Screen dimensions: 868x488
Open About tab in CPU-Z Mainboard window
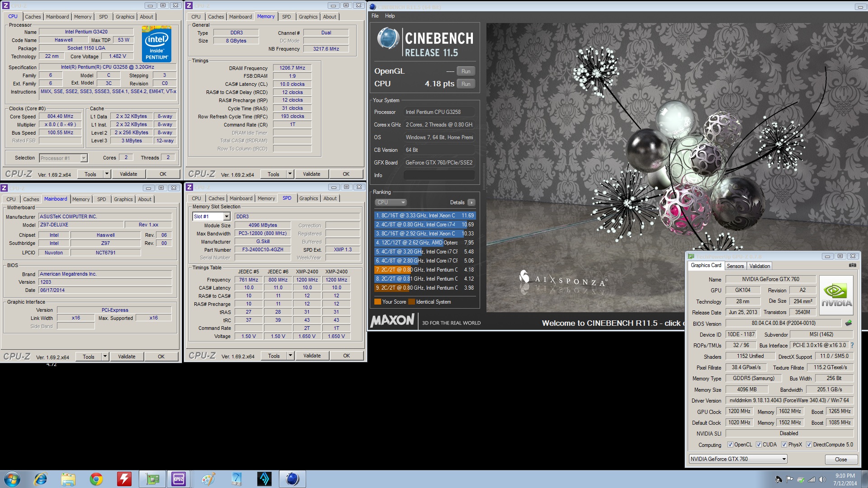click(x=145, y=199)
